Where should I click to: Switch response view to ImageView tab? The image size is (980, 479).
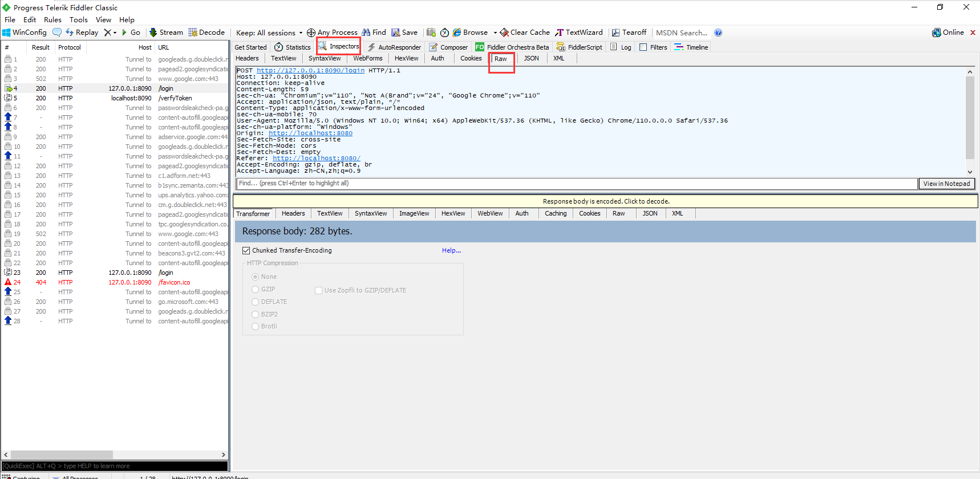414,213
